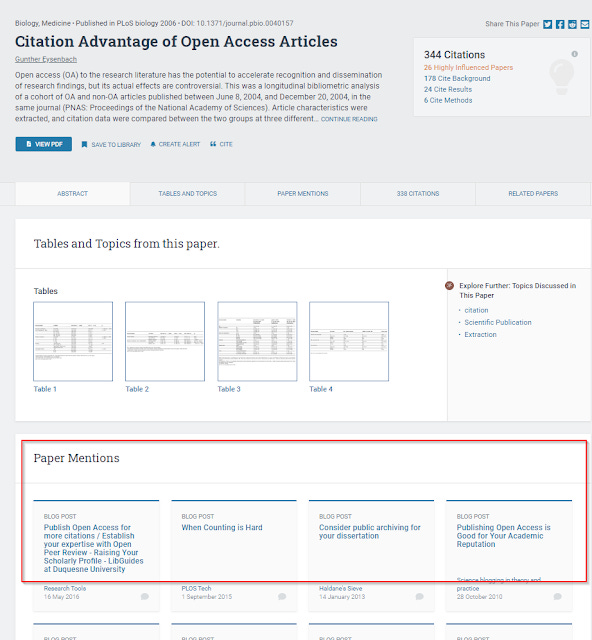Open 6 Cite Methods link
Image resolution: width=592 pixels, height=640 pixels.
(448, 100)
